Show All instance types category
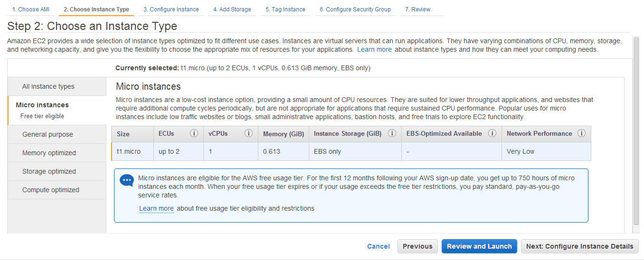The width and height of the screenshot is (644, 261). [48, 86]
